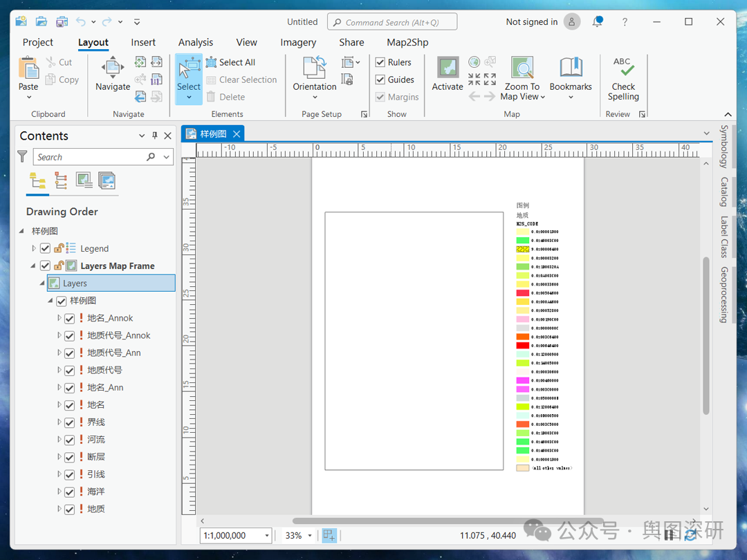Click the Copy icon
The image size is (747, 560).
coord(50,80)
